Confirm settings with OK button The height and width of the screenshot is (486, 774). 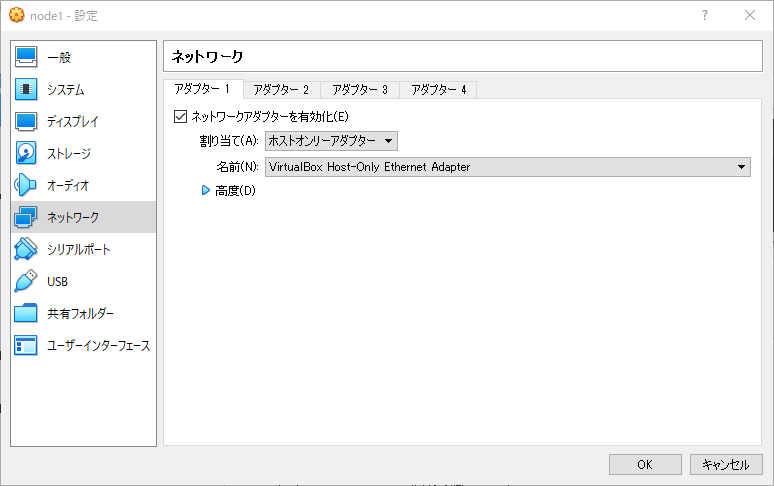tap(645, 465)
